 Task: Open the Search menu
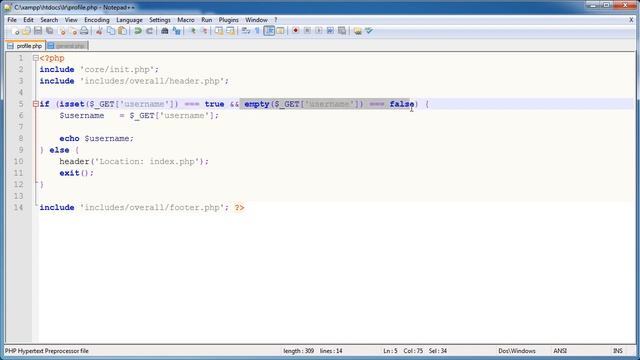(x=49, y=20)
